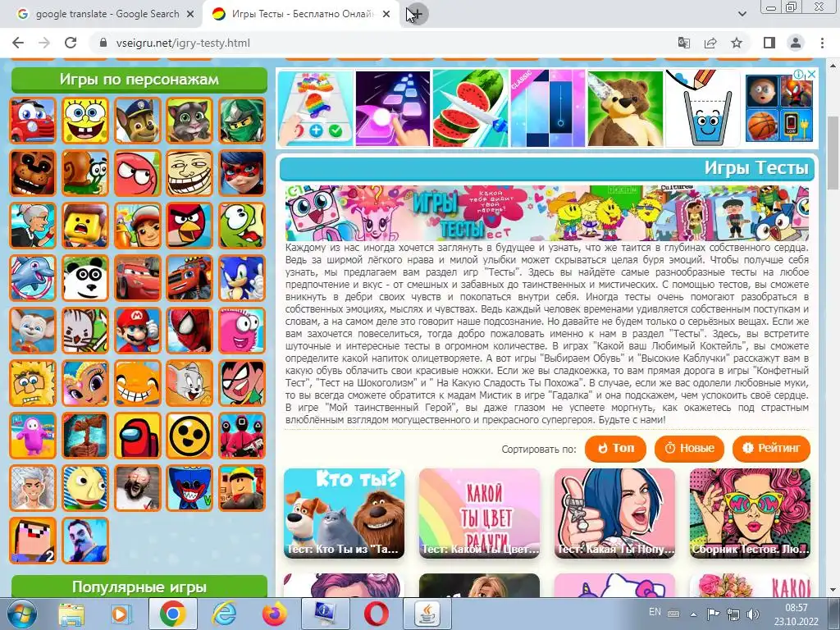Open a new browser tab
This screenshot has height=630, width=840.
point(416,14)
